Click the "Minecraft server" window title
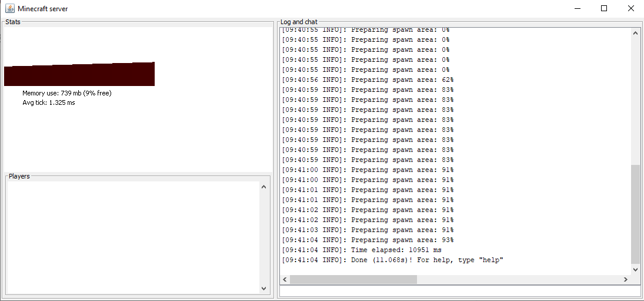The height and width of the screenshot is (301, 644). point(43,9)
